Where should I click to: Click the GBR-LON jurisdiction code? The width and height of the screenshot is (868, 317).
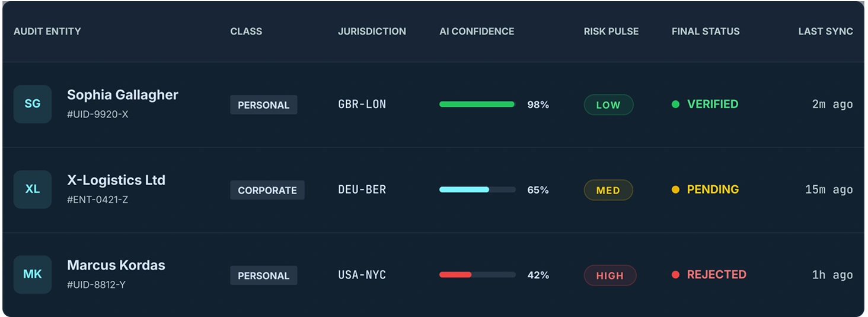[x=362, y=104]
